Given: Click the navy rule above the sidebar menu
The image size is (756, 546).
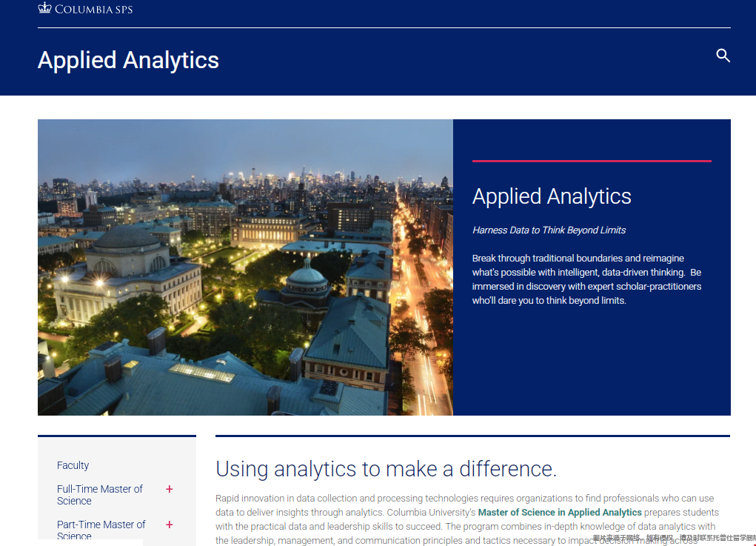Looking at the screenshot, I should [116, 436].
